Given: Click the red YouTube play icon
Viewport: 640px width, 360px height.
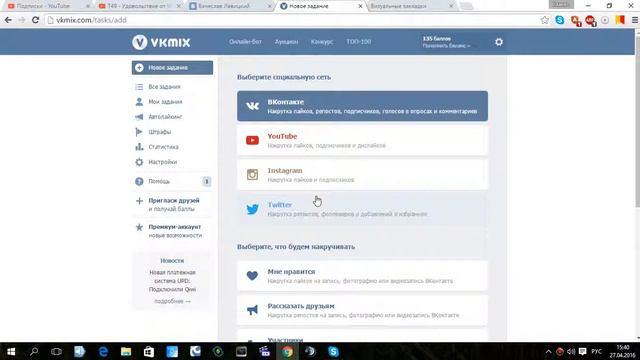Looking at the screenshot, I should pyautogui.click(x=252, y=140).
